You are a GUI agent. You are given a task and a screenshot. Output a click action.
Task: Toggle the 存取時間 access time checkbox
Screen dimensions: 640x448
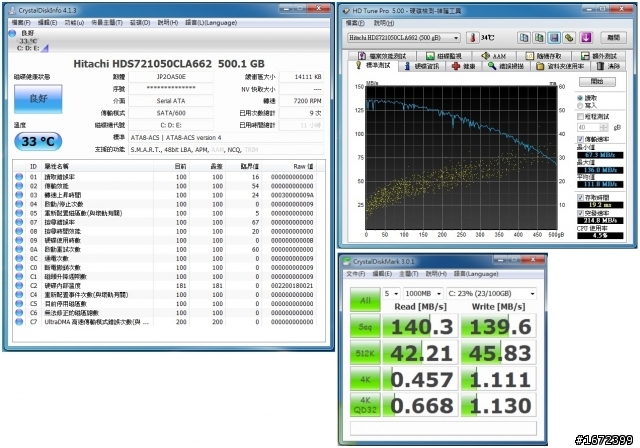tap(580, 197)
